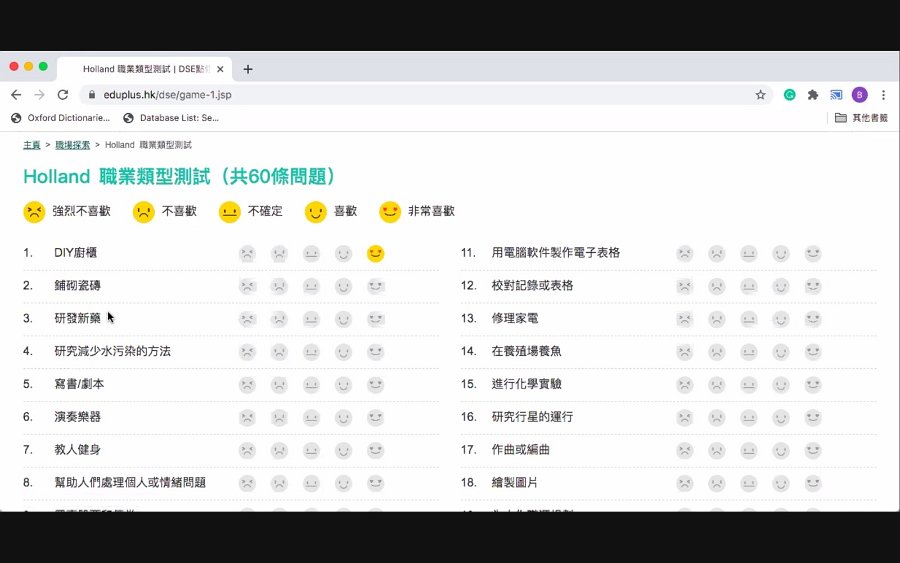Click the 主頁 breadcrumb link
Image resolution: width=900 pixels, height=563 pixels.
(32, 145)
